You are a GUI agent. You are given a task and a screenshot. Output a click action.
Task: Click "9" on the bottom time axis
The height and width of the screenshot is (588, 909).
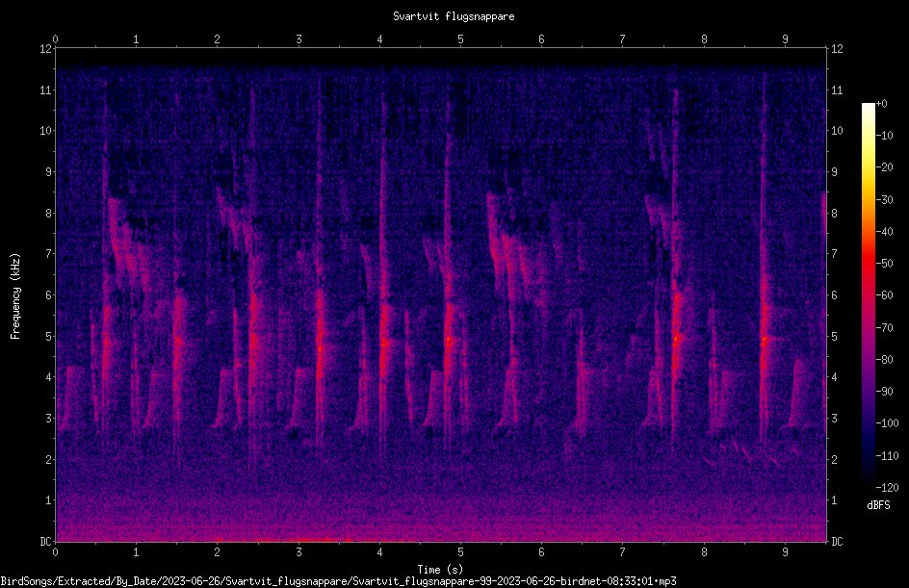(786, 552)
